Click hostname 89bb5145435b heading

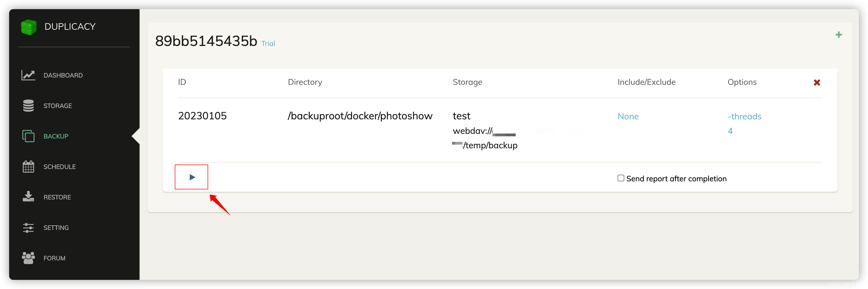206,41
